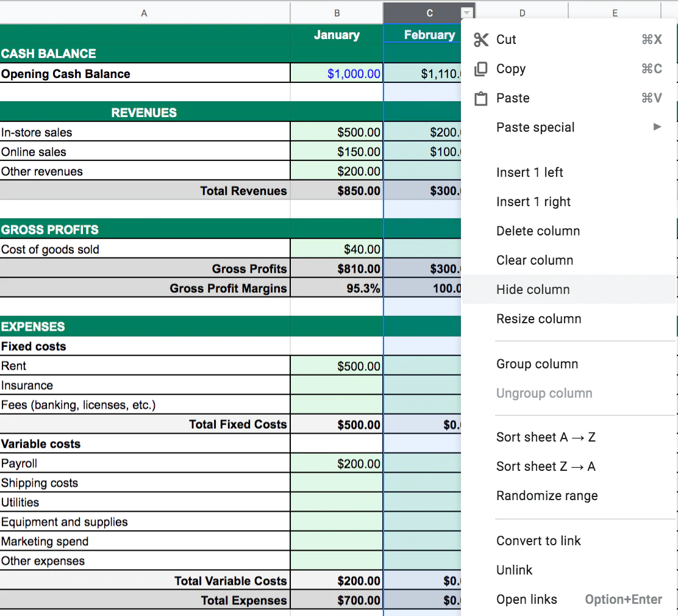Click the February header cell
The width and height of the screenshot is (678, 616).
click(423, 34)
